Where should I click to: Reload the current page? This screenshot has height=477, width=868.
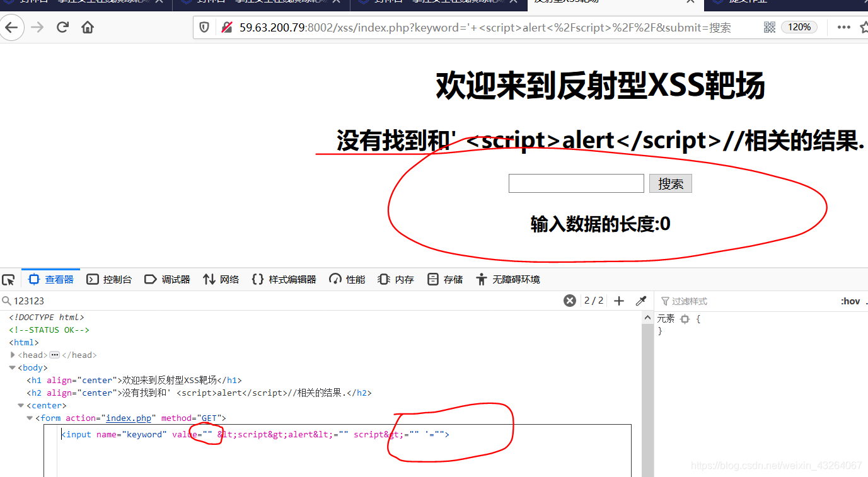pos(62,27)
